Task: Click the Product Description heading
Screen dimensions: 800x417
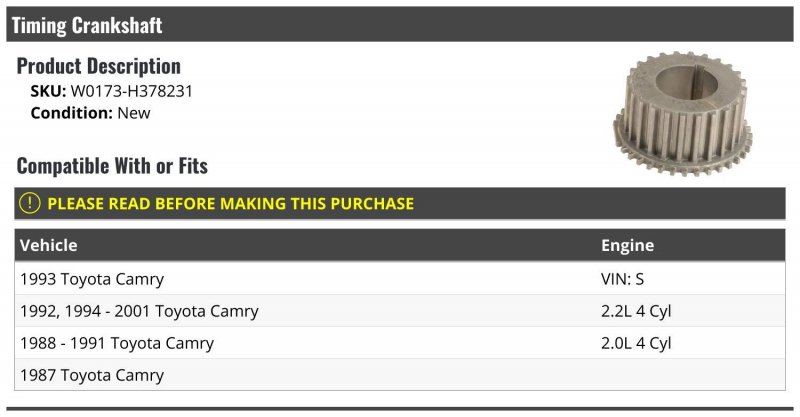Action: click(98, 66)
